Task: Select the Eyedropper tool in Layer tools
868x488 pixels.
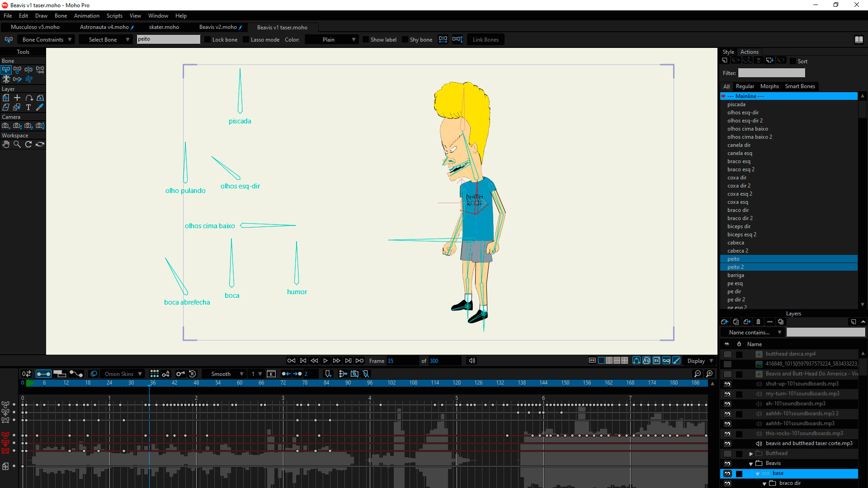Action: pos(40,108)
